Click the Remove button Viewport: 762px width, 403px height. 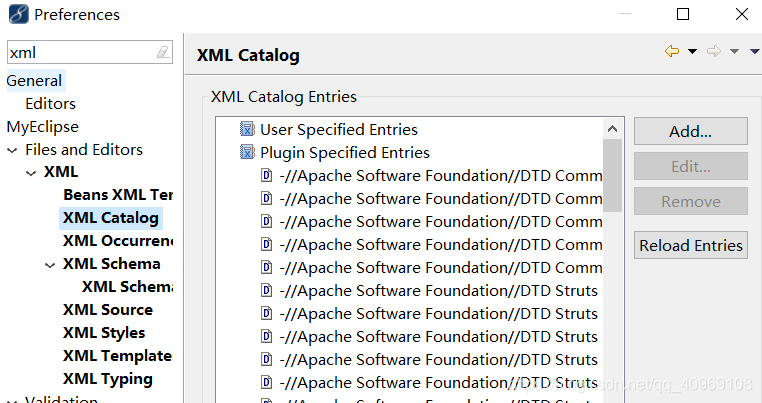(691, 201)
